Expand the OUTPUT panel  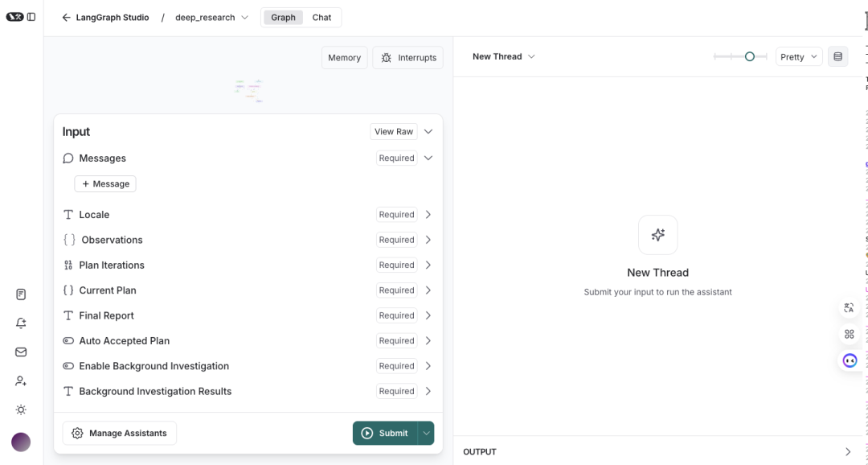point(848,451)
